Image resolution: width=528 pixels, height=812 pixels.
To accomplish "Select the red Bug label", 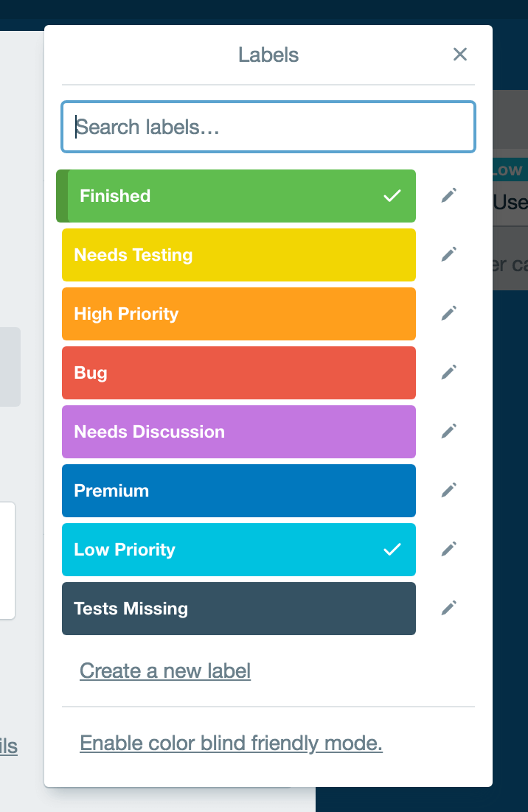I will [239, 373].
